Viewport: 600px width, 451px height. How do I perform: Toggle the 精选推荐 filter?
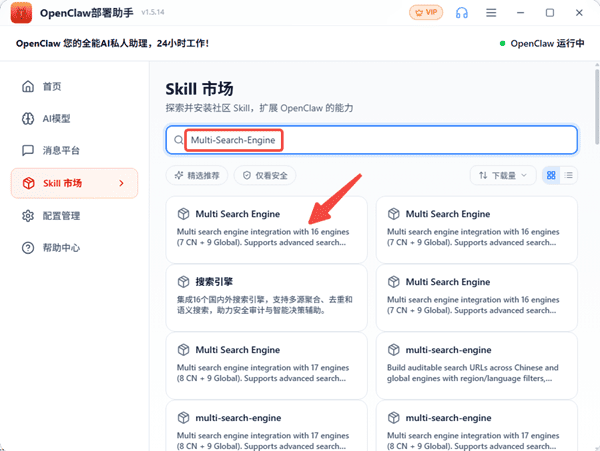coord(197,176)
